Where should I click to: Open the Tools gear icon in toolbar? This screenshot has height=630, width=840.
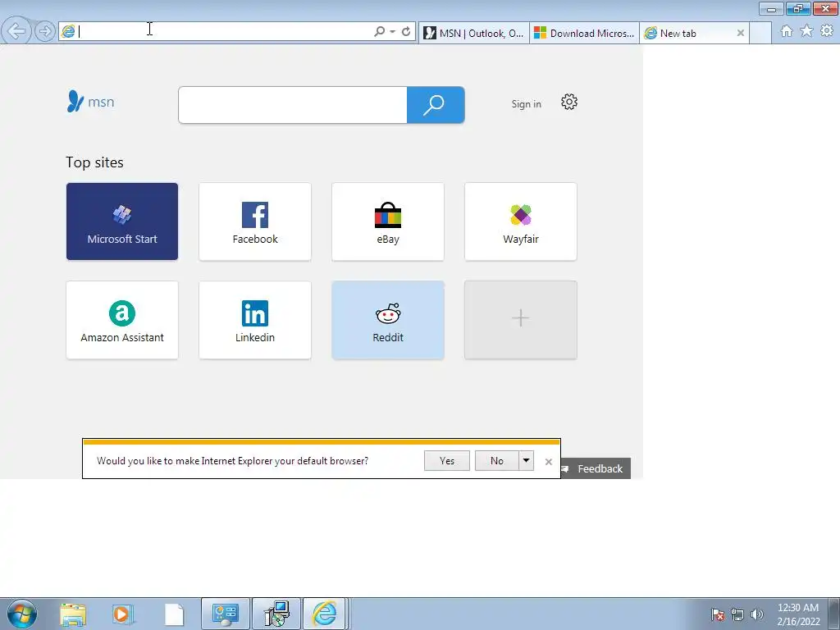827,31
